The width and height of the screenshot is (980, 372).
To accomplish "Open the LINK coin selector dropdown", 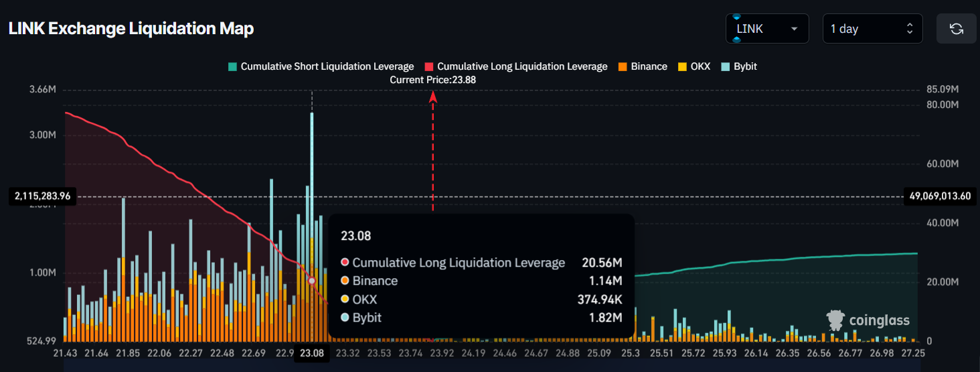I will point(767,29).
